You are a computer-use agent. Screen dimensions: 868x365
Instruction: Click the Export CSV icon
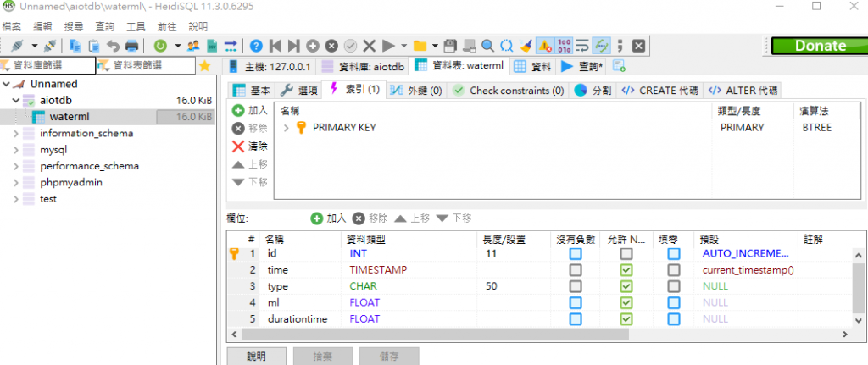[212, 46]
